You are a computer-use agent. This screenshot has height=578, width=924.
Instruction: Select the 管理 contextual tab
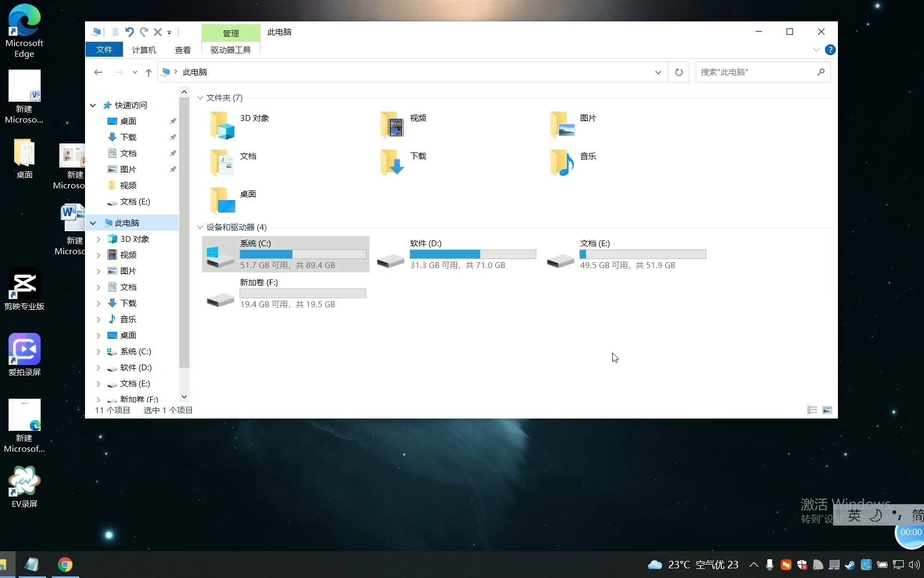pos(231,33)
